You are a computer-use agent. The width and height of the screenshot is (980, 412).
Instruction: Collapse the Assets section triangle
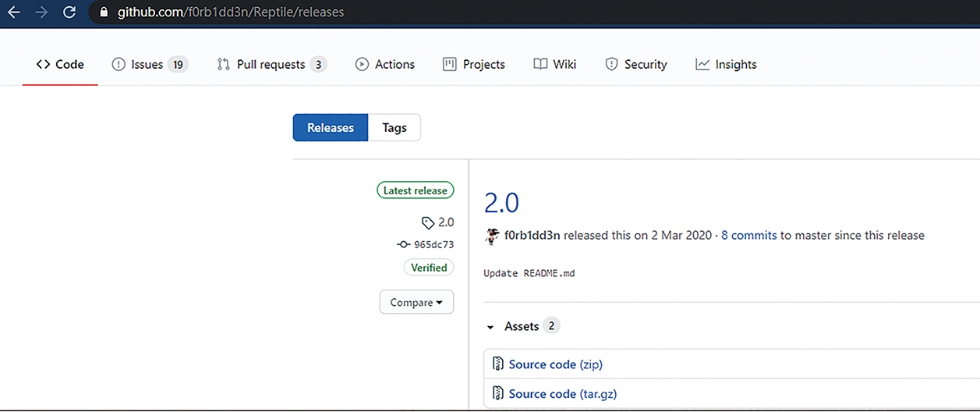490,327
